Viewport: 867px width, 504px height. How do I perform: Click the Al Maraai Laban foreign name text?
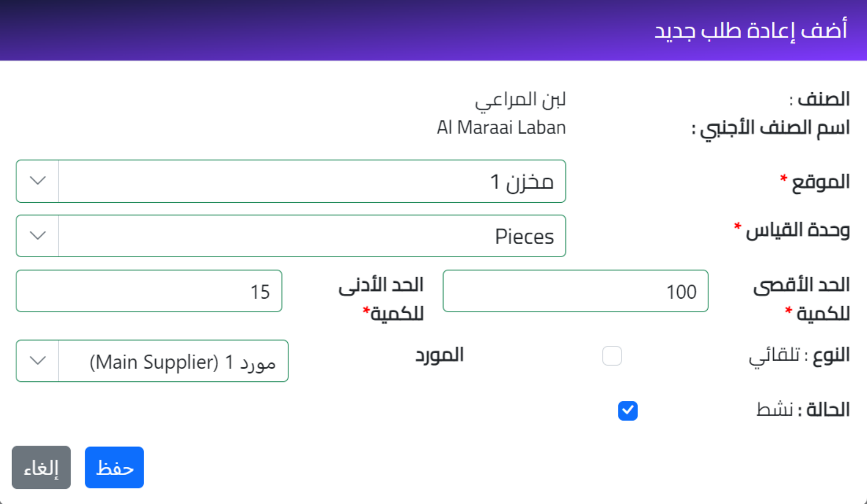[x=501, y=128]
